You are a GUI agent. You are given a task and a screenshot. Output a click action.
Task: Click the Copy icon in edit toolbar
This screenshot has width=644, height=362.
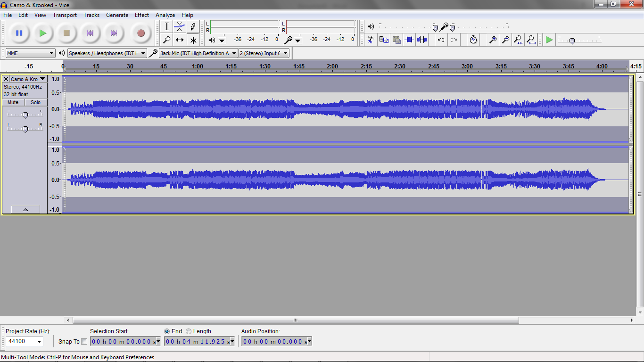pyautogui.click(x=384, y=40)
